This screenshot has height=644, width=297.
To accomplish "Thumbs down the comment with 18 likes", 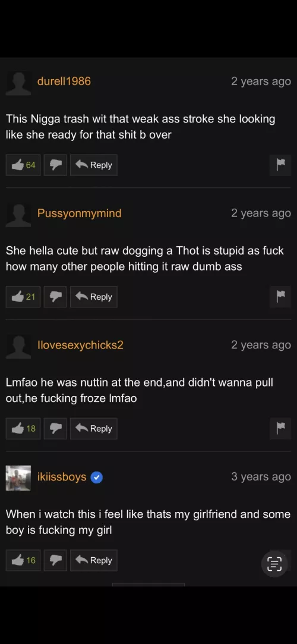I will coord(55,429).
